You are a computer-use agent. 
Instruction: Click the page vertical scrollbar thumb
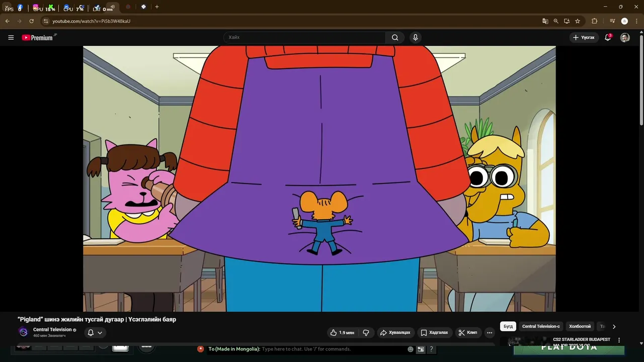(641, 80)
